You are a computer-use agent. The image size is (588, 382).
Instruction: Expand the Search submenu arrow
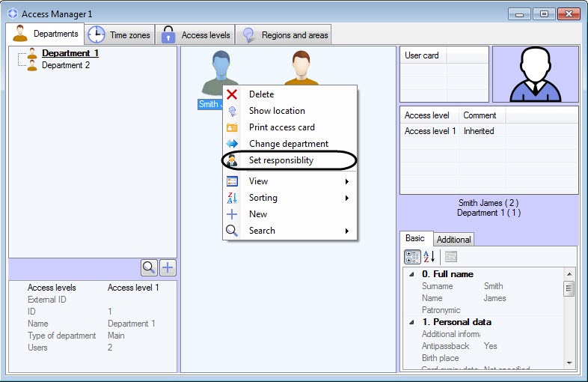(x=347, y=231)
